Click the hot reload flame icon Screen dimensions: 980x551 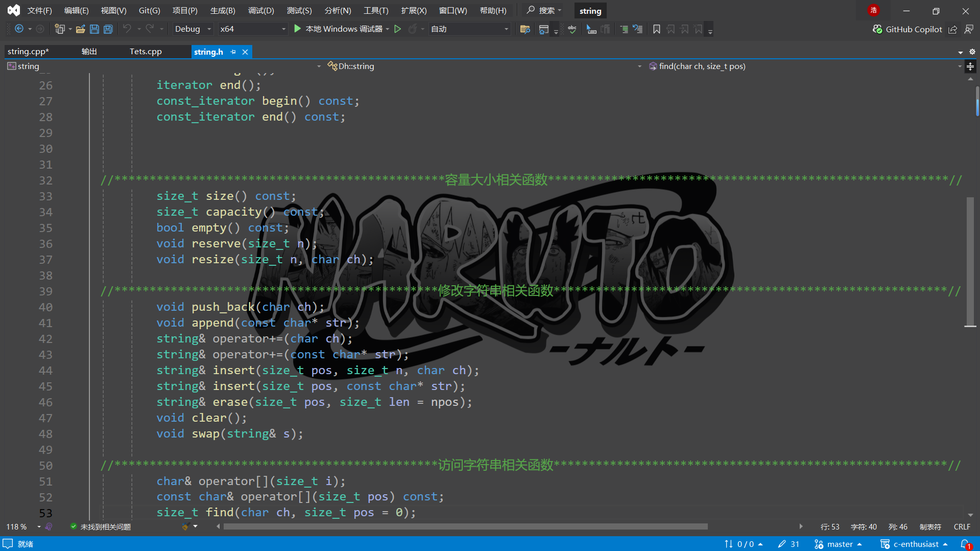click(x=413, y=29)
